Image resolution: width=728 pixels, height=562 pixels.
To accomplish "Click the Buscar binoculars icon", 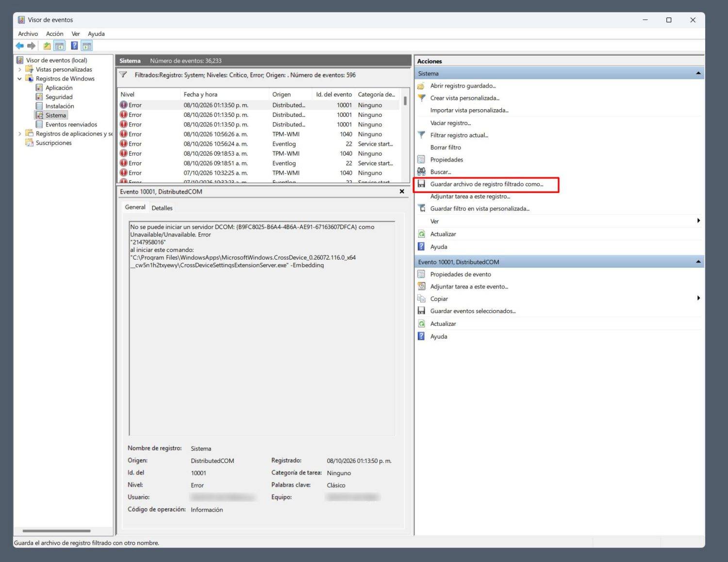I will pos(421,171).
